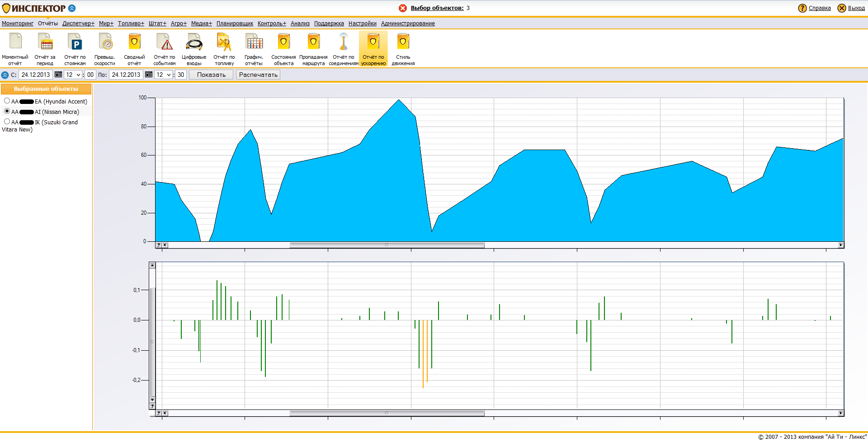Image resolution: width=868 pixels, height=442 pixels.
Task: Open the Отчёты menu
Action: coord(48,24)
